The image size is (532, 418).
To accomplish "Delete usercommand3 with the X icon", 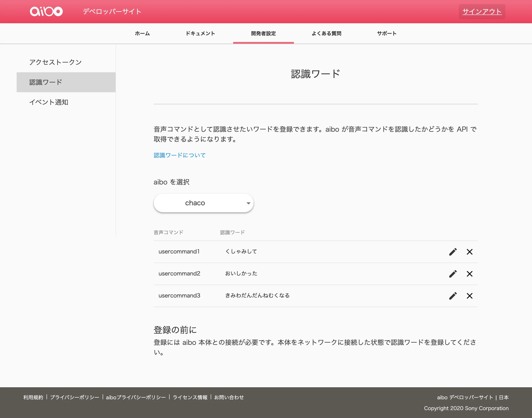I will coord(469,296).
